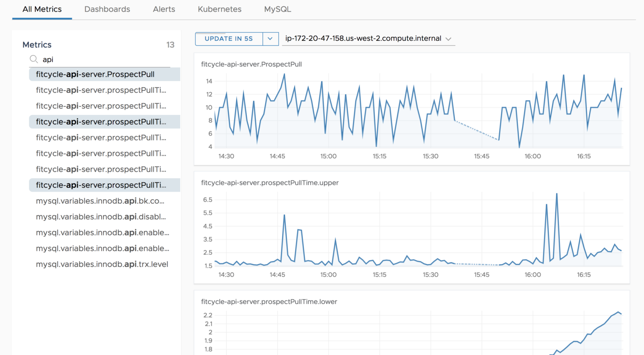
Task: Open the update interval dropdown arrow
Action: 270,39
